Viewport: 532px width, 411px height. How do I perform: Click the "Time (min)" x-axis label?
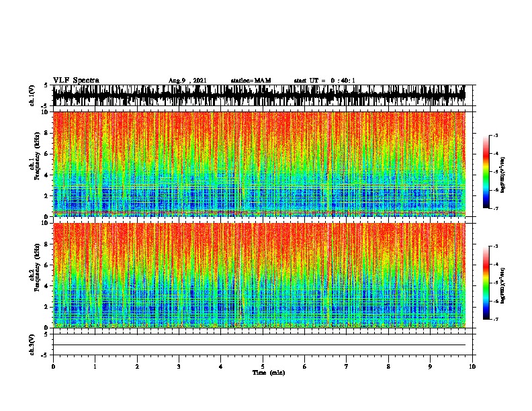coord(269,373)
